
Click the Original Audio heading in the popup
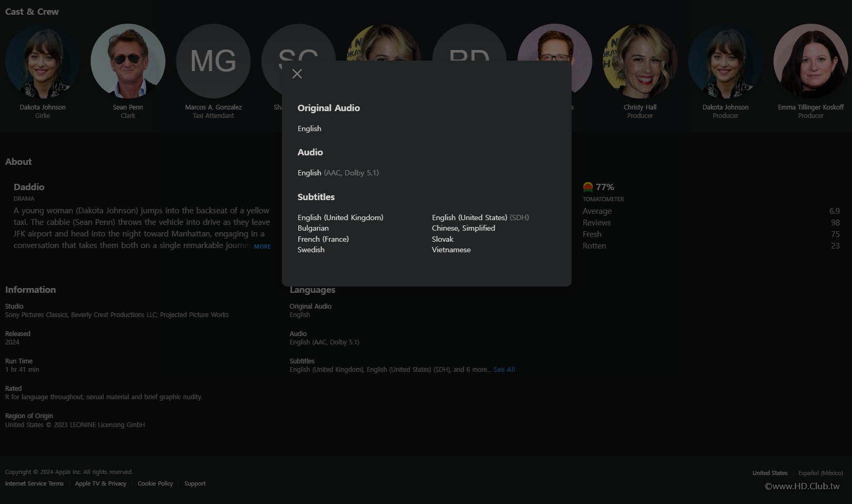coord(329,108)
